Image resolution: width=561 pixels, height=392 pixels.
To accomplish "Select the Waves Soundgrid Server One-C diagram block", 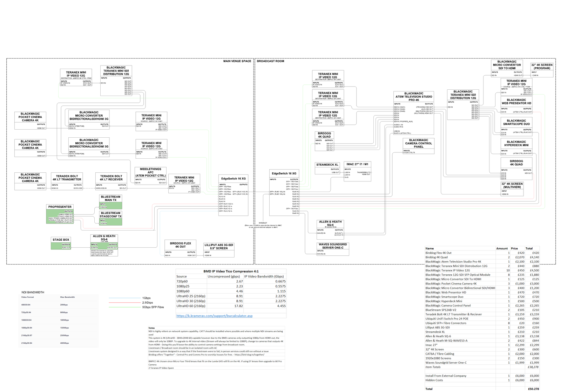I will [332, 249].
